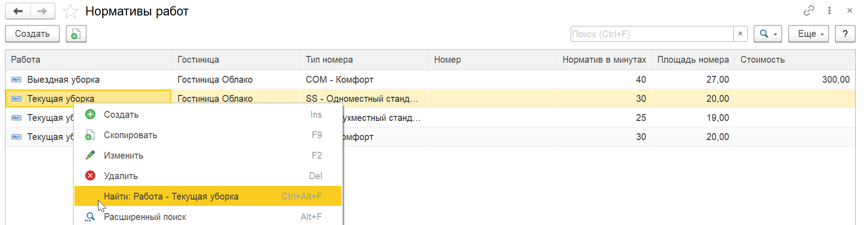Click the Стоимость cell showing 300,00
The height and width of the screenshot is (225, 868).
[835, 80]
